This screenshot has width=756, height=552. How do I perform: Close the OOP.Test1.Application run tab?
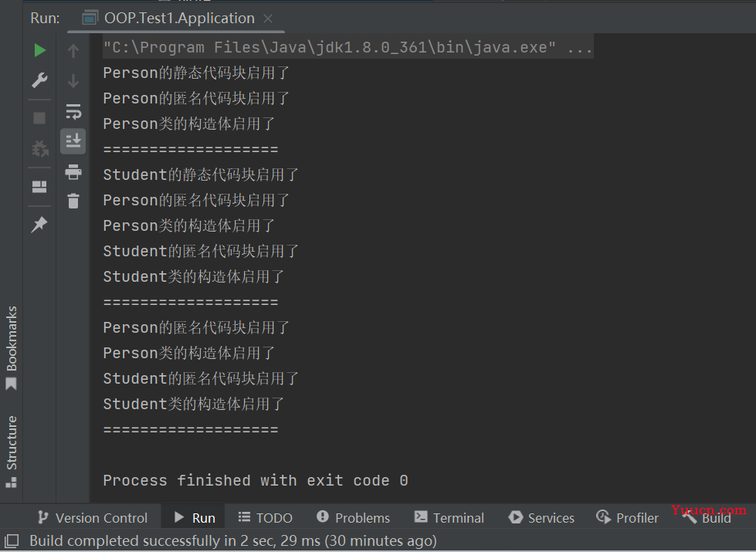[x=268, y=19]
